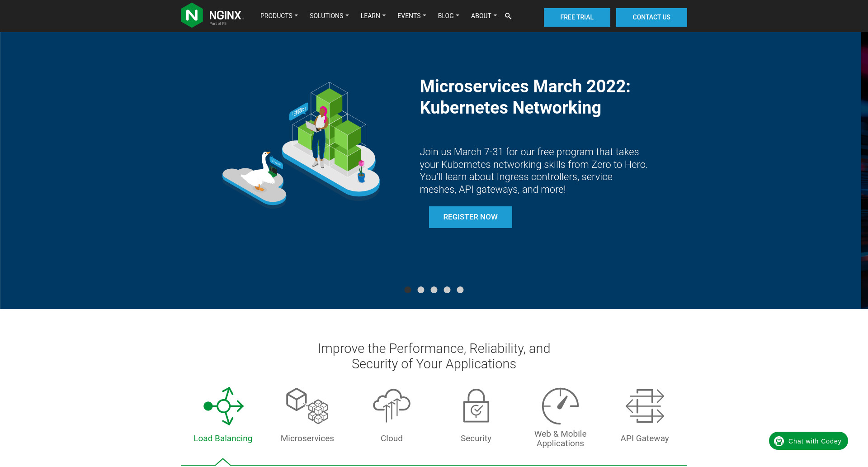Click the Microservices March 2022 headline
The image size is (868, 467).
[525, 97]
